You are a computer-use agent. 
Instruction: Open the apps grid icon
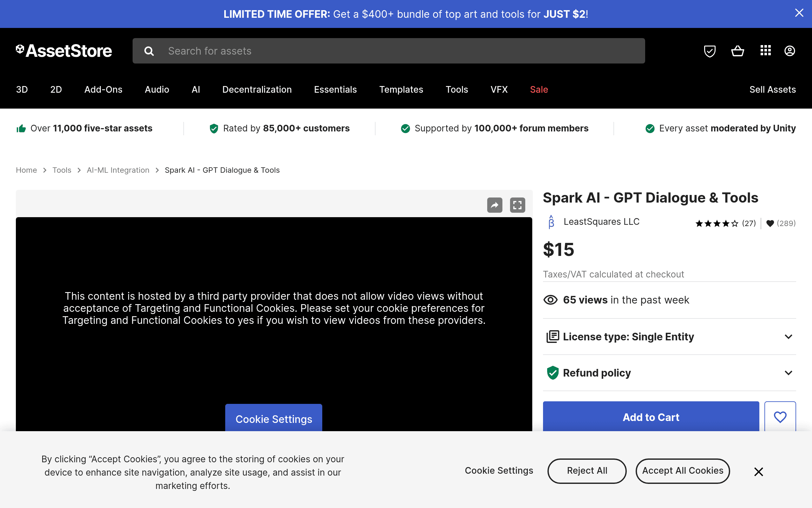765,50
